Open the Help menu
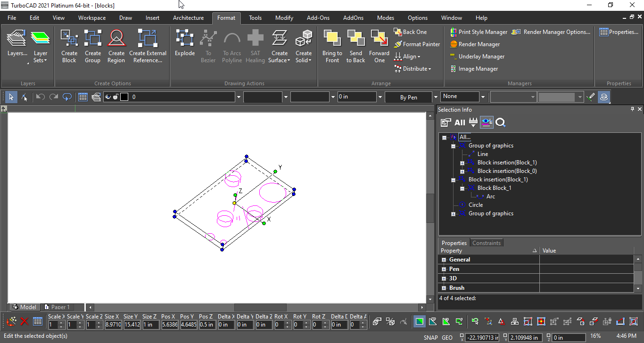Screen dimensions: 644x343 [x=481, y=18]
